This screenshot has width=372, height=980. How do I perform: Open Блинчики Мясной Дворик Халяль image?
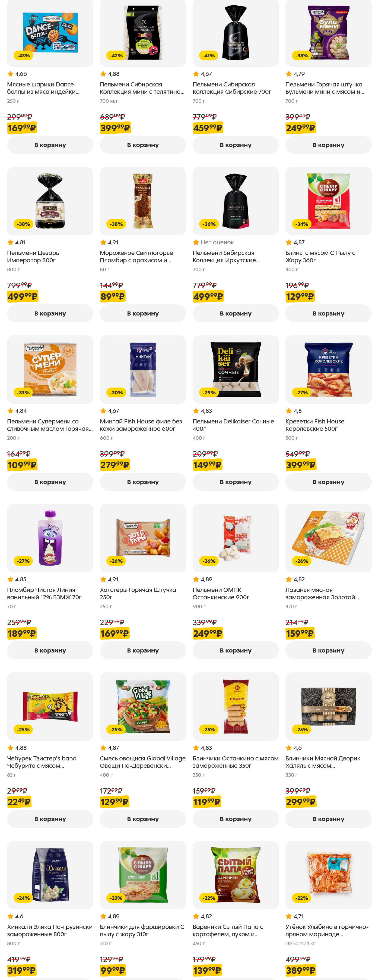tap(328, 706)
